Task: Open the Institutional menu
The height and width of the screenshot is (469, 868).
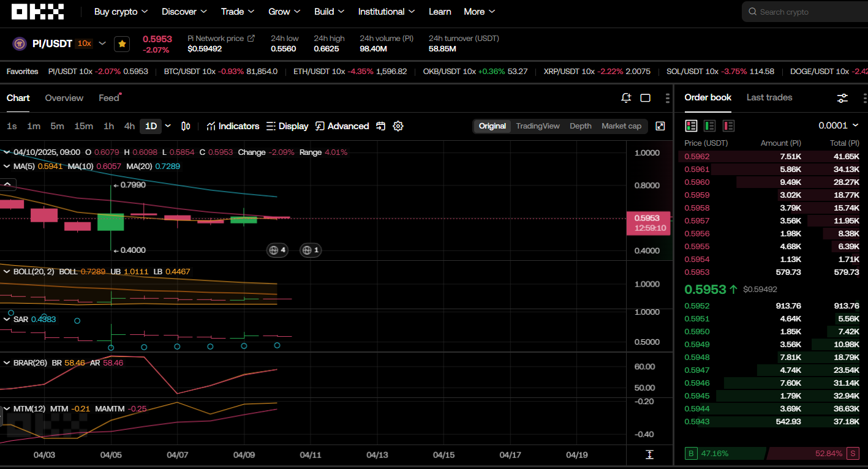Action: [387, 12]
